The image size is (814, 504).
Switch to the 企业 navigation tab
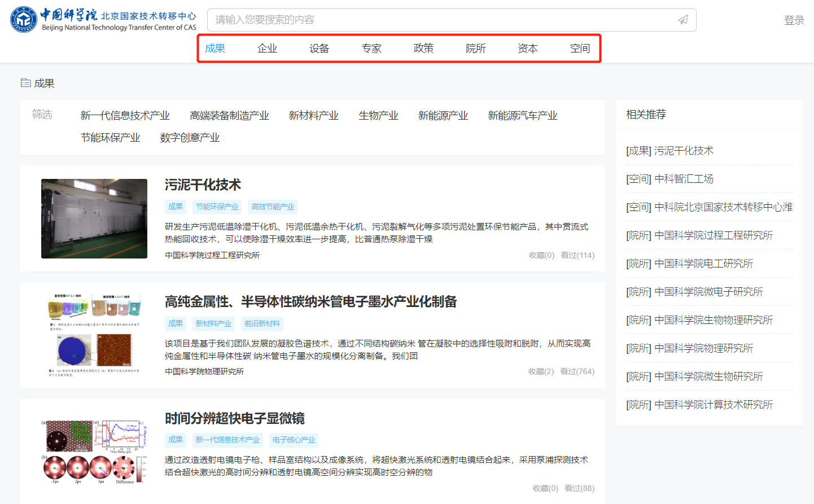click(267, 49)
